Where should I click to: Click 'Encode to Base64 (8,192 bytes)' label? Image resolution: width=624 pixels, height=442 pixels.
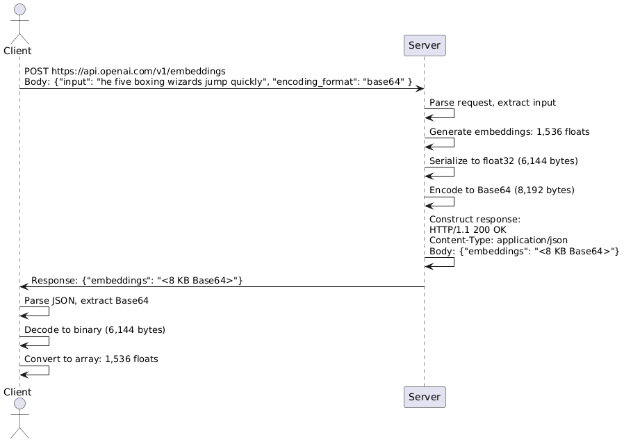click(x=501, y=190)
